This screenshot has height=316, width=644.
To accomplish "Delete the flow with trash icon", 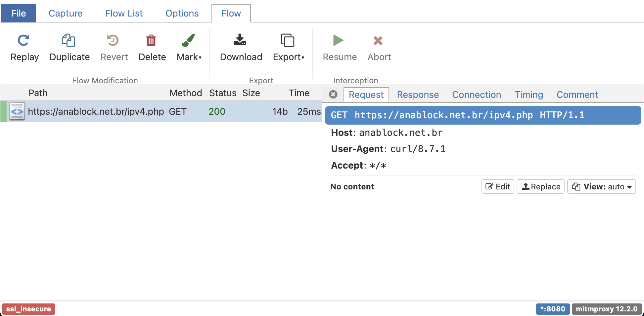I will (151, 41).
